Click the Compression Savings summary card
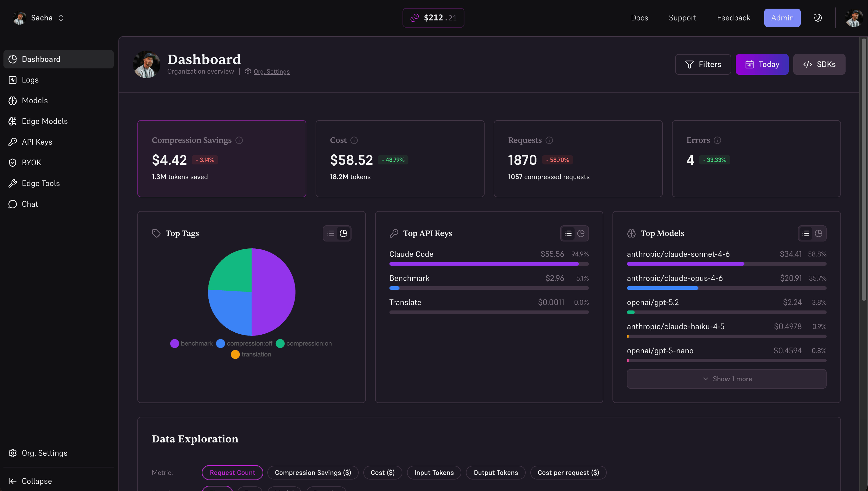Screen dimensions: 868x491 tap(222, 158)
